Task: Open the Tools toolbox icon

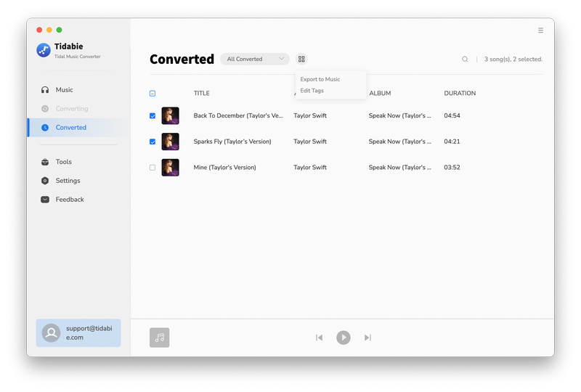Action: (45, 162)
